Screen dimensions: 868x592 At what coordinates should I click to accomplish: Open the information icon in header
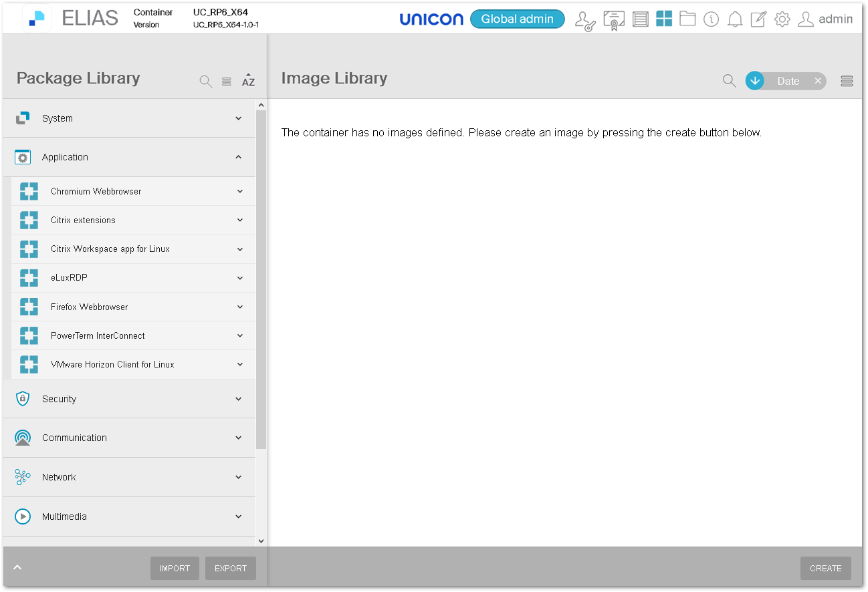712,19
